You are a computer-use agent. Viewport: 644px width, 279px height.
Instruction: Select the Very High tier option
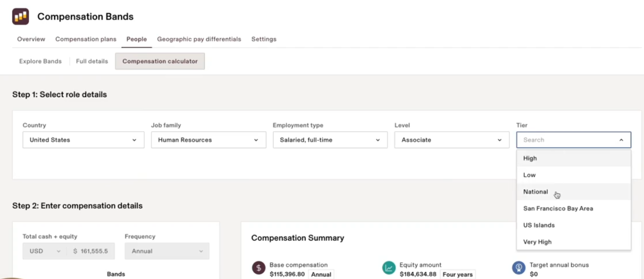537,242
